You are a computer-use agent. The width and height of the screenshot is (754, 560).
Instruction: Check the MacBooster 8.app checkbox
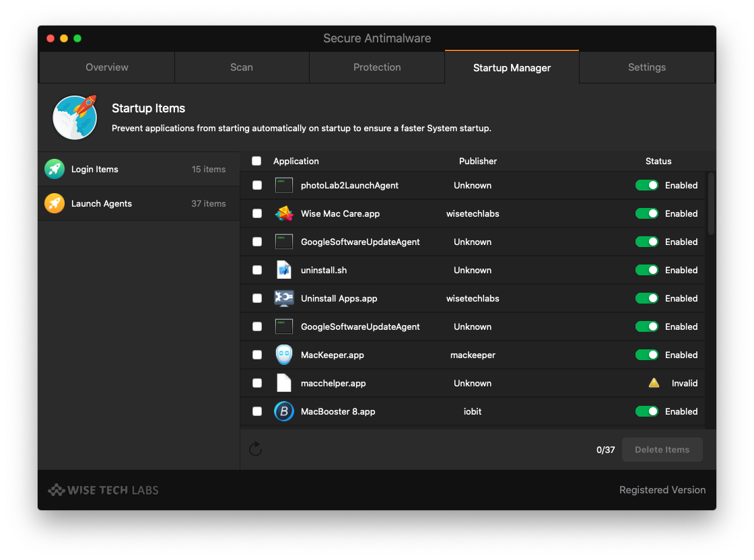(257, 411)
